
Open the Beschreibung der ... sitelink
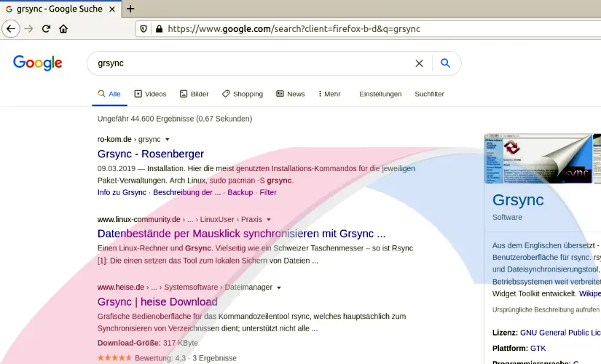point(186,192)
